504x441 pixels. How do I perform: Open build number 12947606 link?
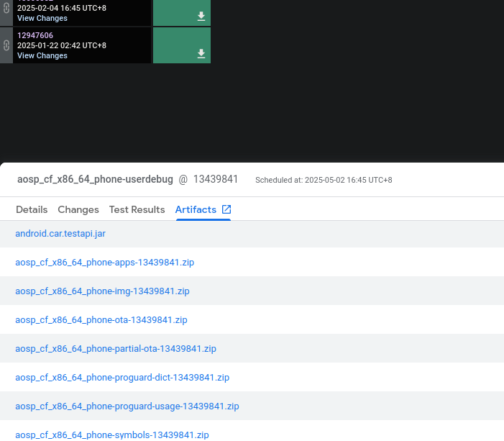(x=35, y=35)
